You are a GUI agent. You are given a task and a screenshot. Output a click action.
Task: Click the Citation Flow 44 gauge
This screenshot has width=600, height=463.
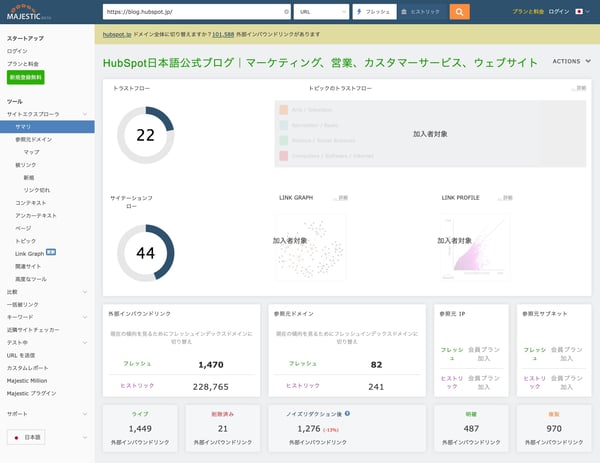click(145, 253)
